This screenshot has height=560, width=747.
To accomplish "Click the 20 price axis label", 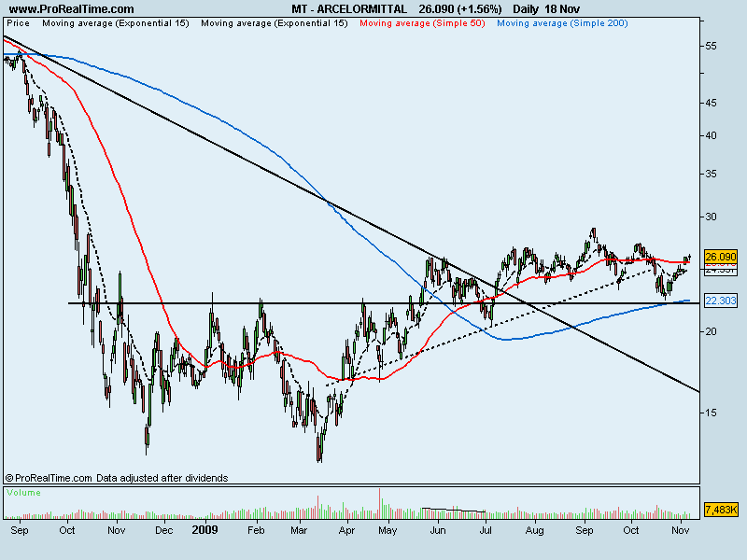I will 711,331.
